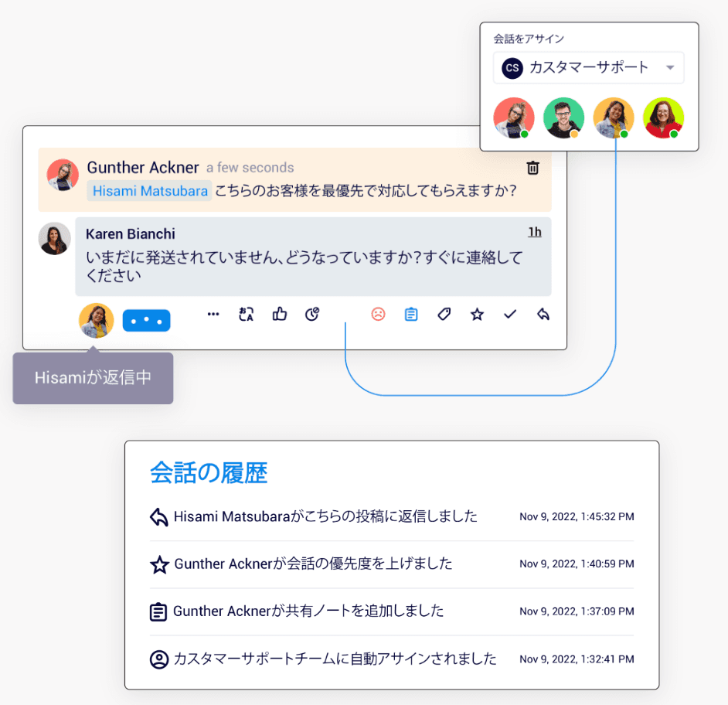This screenshot has width=728, height=705.
Task: Add a tag using the tag icon
Action: point(444,315)
